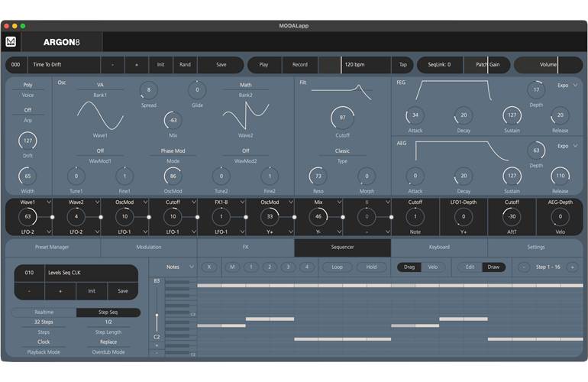Open the Settings tab

tap(536, 247)
